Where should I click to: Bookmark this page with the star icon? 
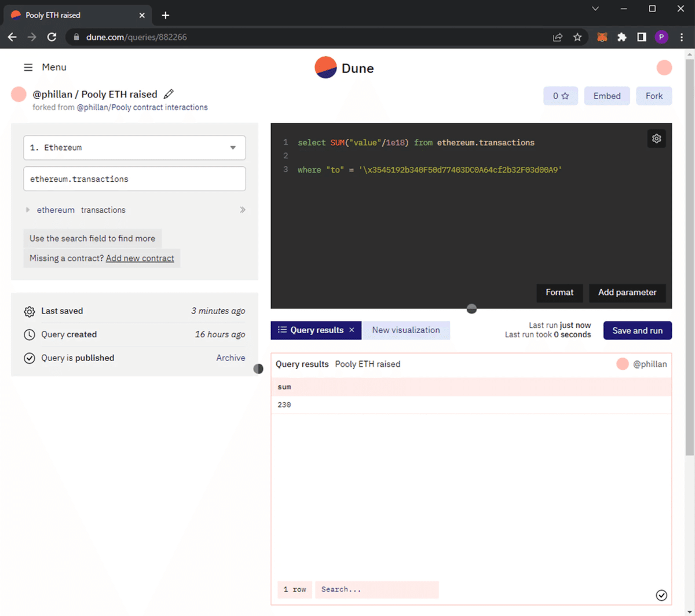577,37
